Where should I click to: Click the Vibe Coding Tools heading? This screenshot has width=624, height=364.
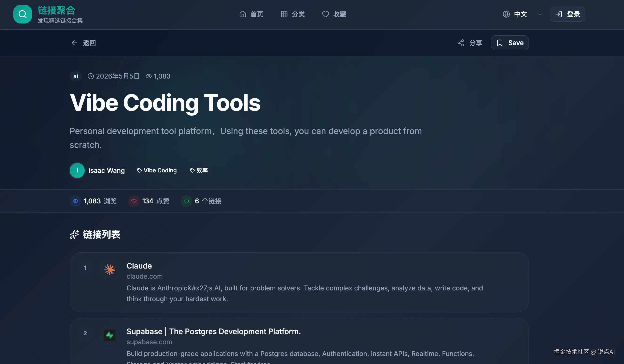coord(165,103)
